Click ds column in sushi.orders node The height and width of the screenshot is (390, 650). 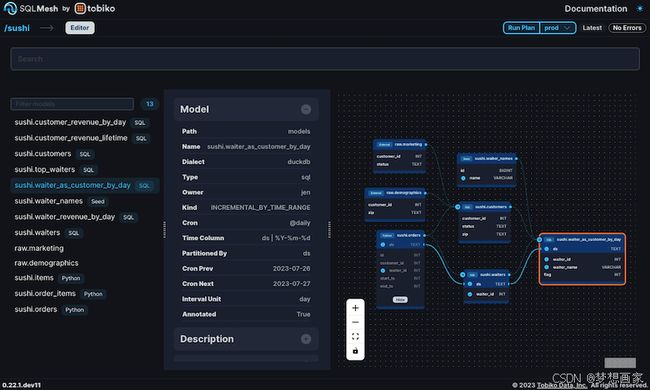point(401,245)
